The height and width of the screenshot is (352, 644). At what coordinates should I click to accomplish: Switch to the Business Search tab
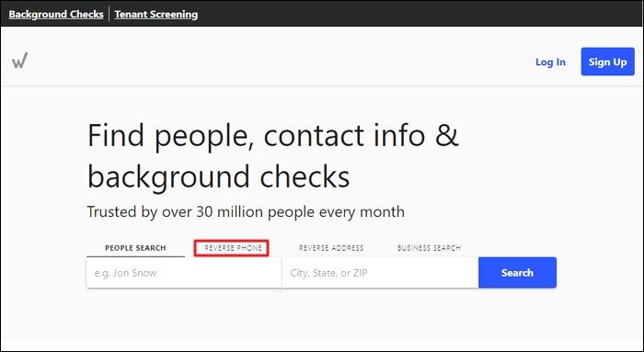(x=429, y=248)
